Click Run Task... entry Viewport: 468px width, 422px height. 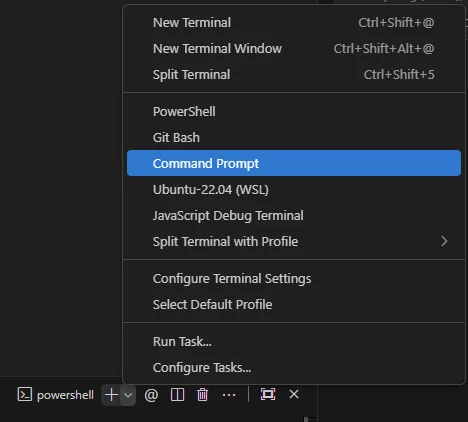pyautogui.click(x=294, y=342)
